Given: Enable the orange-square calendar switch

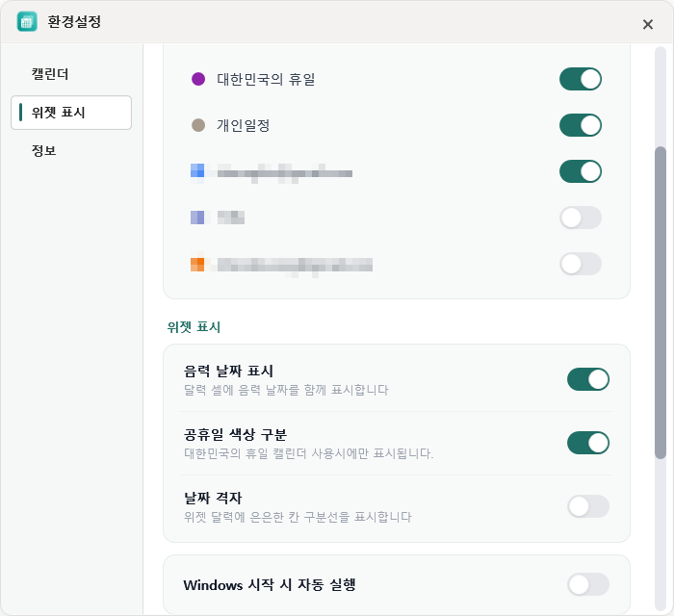Looking at the screenshot, I should (581, 264).
